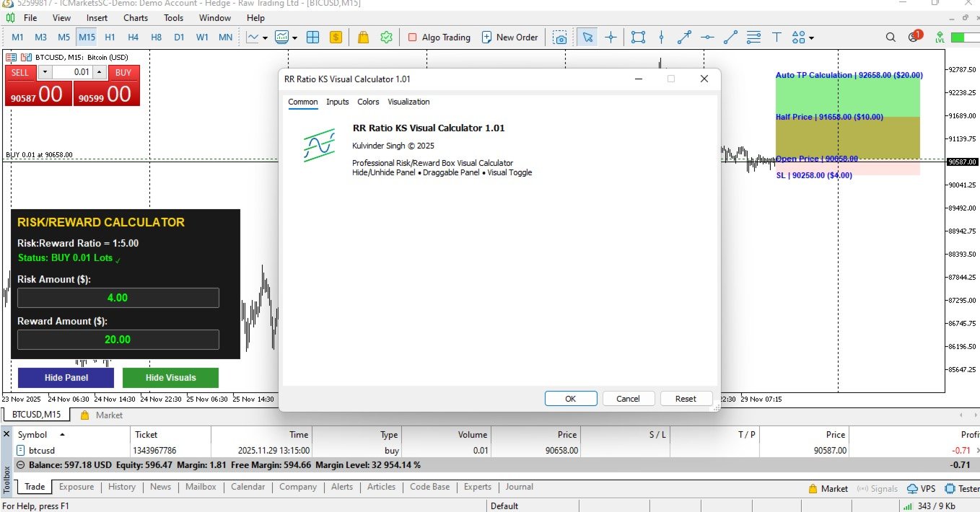Toggle the Algo Trading button
Screen dimensions: 980x512
pos(438,37)
